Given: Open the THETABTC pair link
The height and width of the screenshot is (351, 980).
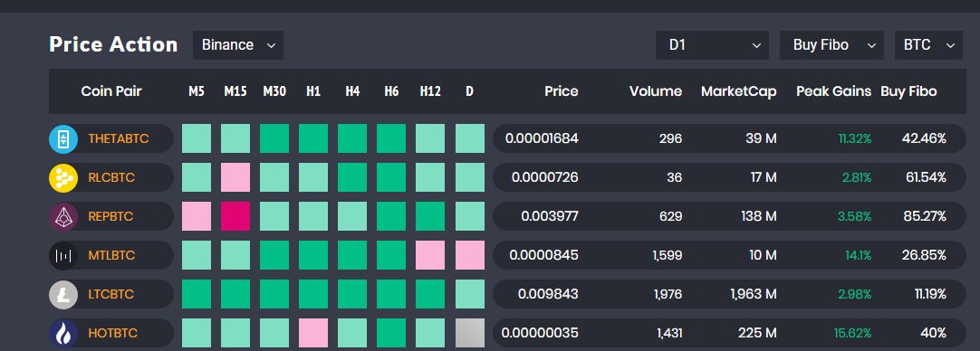Looking at the screenshot, I should tap(119, 138).
